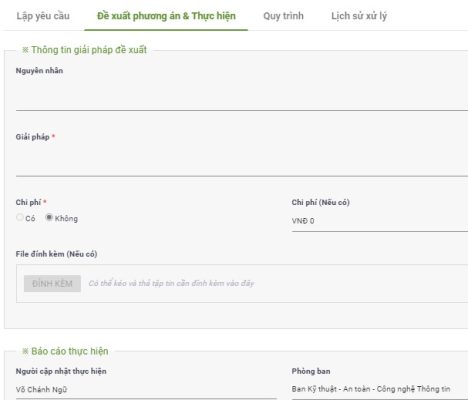
Task: Click the Người cập nhật thực hiện field
Action: tap(146, 389)
